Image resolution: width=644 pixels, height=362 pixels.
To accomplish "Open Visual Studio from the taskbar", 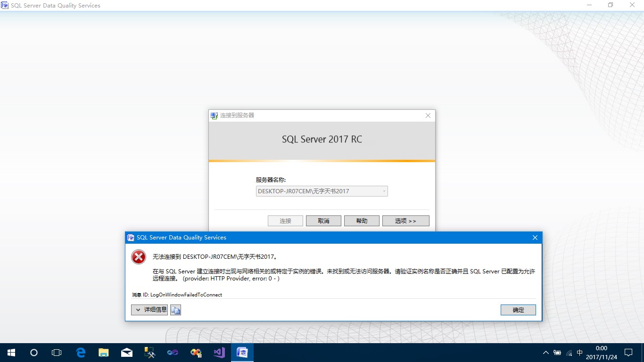I will pos(219,352).
